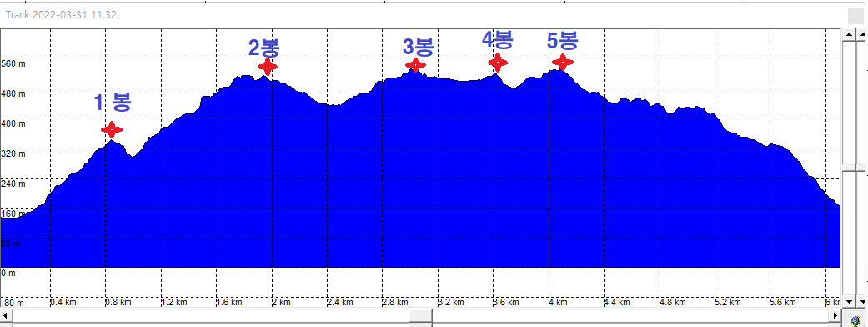
Task: Click the inner vertical scrollbar thumb
Action: 849,168
